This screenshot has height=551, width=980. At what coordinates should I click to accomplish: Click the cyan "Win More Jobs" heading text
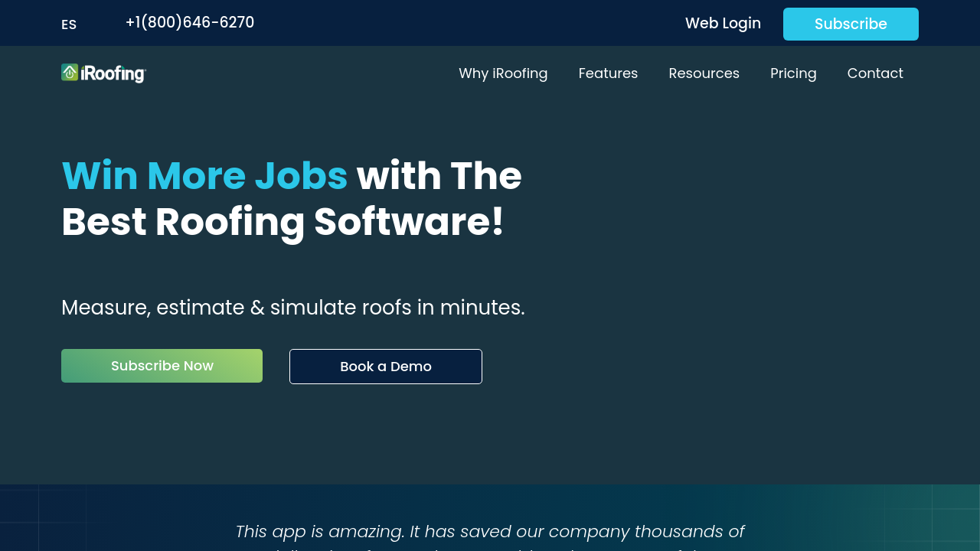(x=204, y=176)
